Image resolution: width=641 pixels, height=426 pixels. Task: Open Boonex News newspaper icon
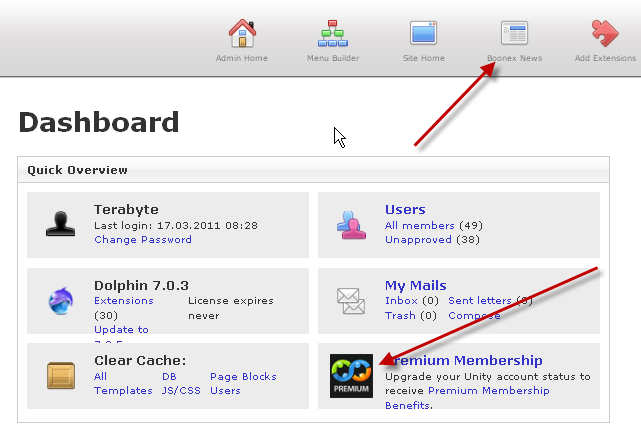click(x=514, y=33)
